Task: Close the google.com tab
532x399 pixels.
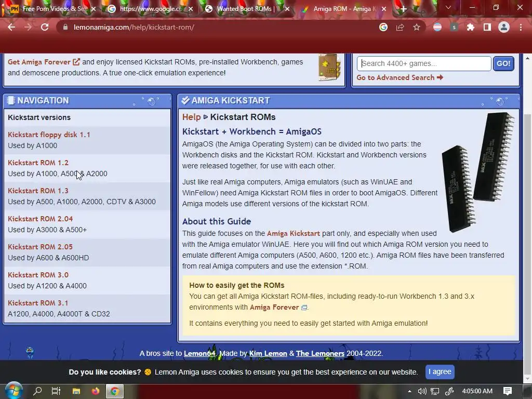Action: (x=191, y=9)
